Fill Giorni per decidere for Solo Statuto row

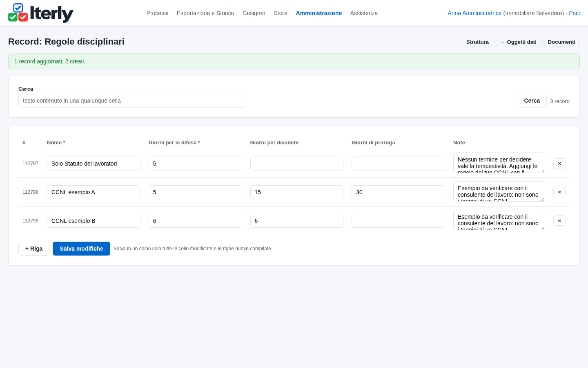297,164
